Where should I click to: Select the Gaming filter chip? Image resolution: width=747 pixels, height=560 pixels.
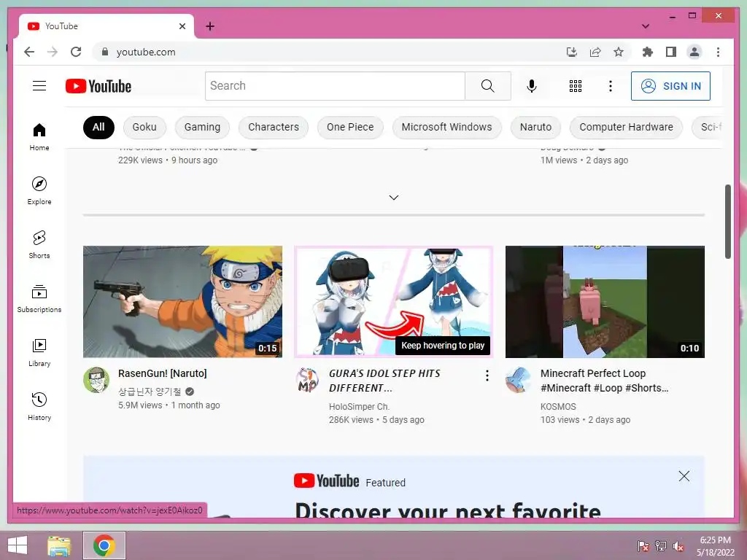203,127
